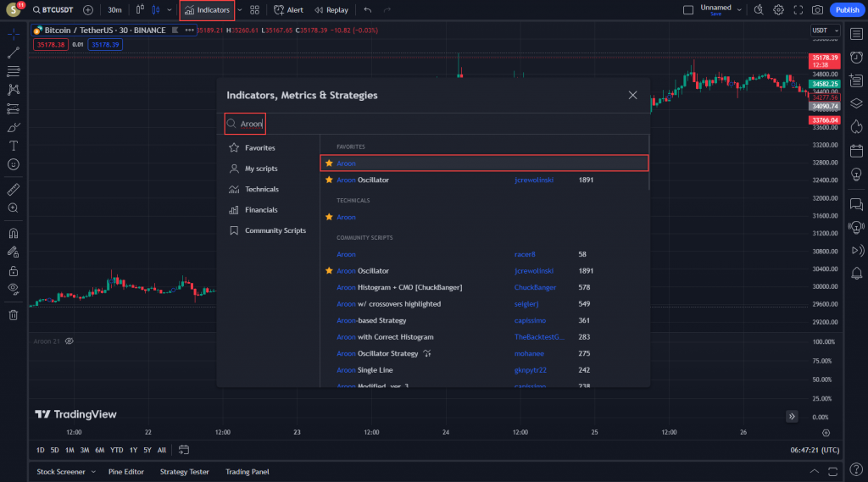Select the Community Scripts category
Viewport: 868px width, 482px height.
(275, 230)
